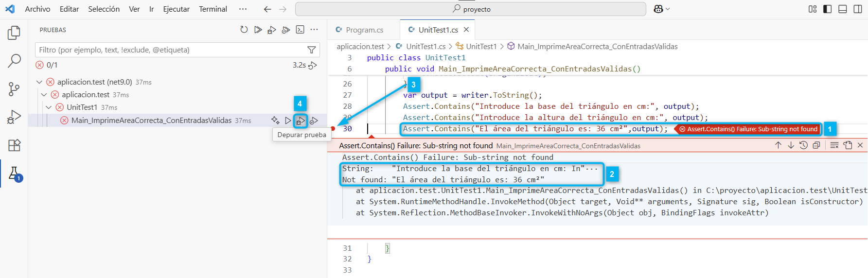Screen dimensions: 868x278
Task: Run the Main_ImprimeAreaCorrecta test
Action: (x=288, y=120)
